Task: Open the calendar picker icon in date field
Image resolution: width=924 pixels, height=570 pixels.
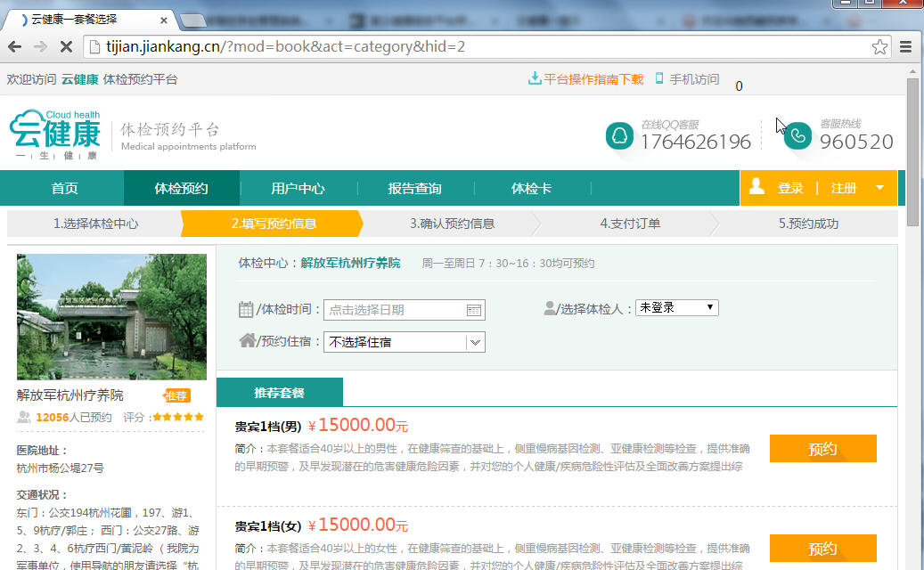Action: pos(474,310)
